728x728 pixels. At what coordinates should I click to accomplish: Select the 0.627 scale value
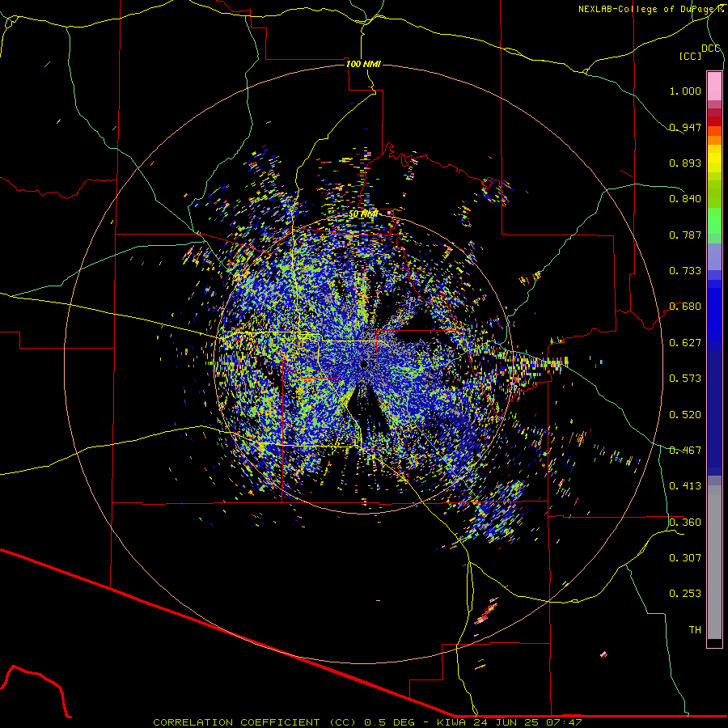(685, 343)
